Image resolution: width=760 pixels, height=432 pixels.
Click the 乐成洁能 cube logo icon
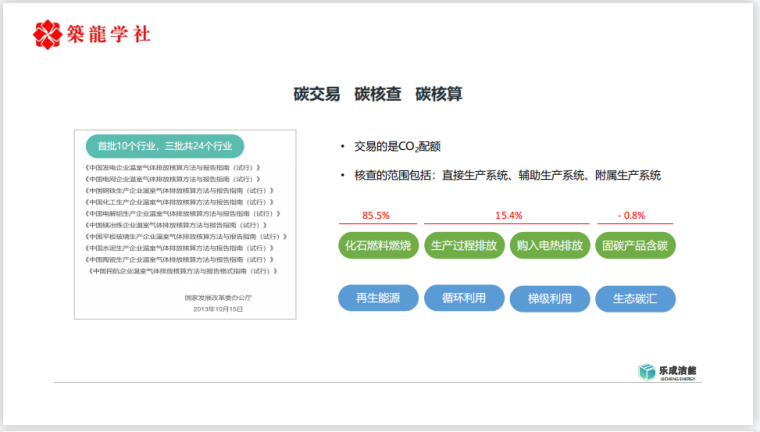click(646, 372)
